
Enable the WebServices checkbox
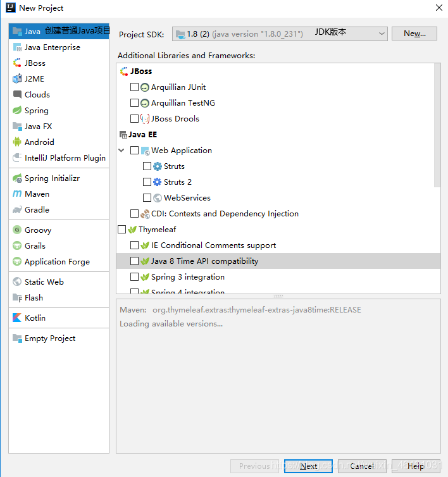pyautogui.click(x=147, y=198)
